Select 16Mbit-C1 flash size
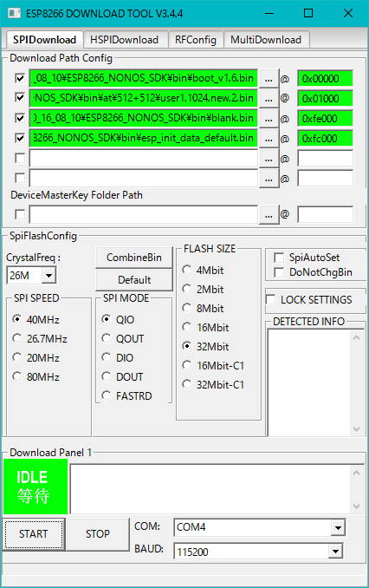369x588 pixels. 213,366
